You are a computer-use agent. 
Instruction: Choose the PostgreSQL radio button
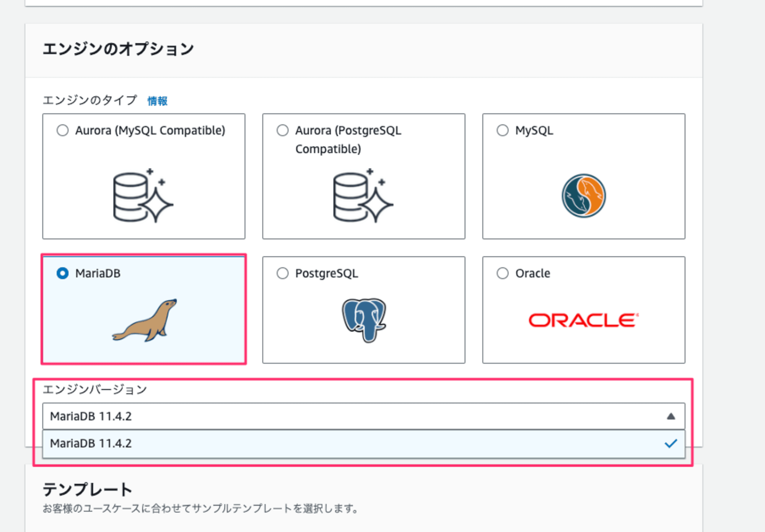(x=282, y=273)
